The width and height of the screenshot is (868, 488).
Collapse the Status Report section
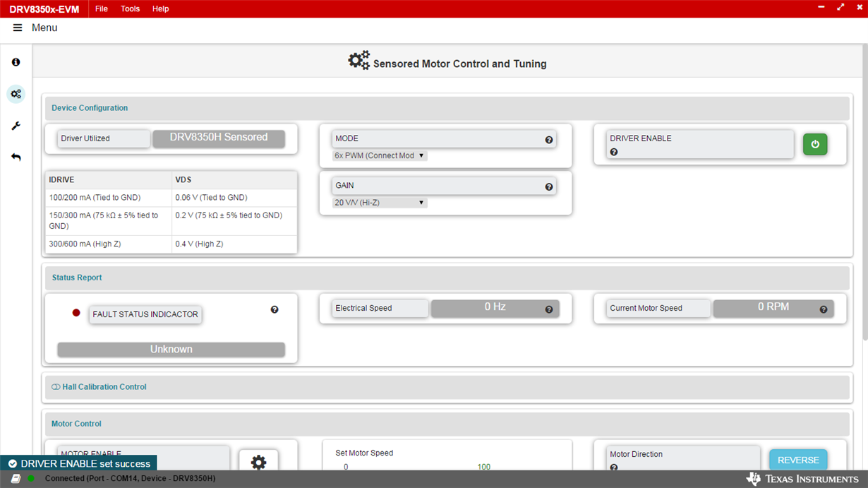pos(447,278)
